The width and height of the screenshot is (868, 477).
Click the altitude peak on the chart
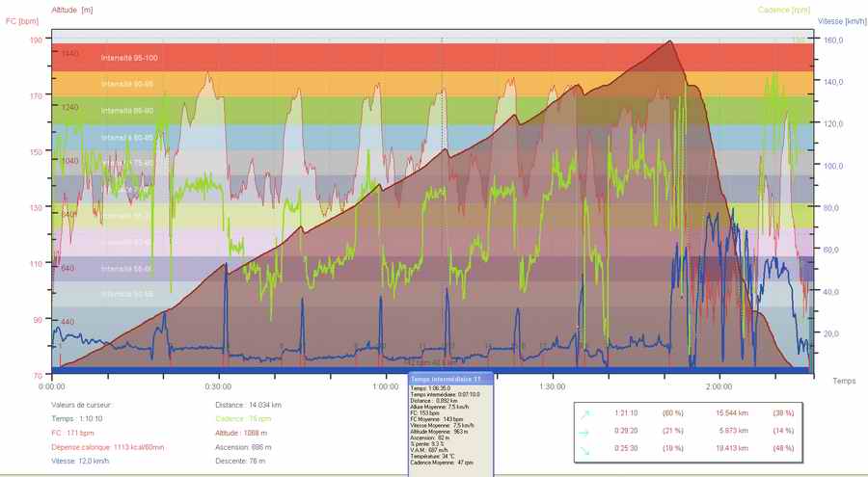668,41
